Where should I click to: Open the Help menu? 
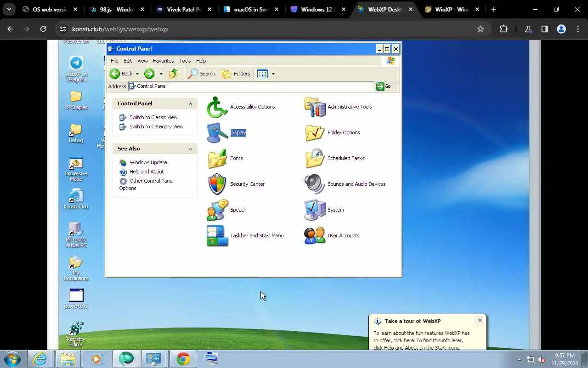(x=201, y=61)
